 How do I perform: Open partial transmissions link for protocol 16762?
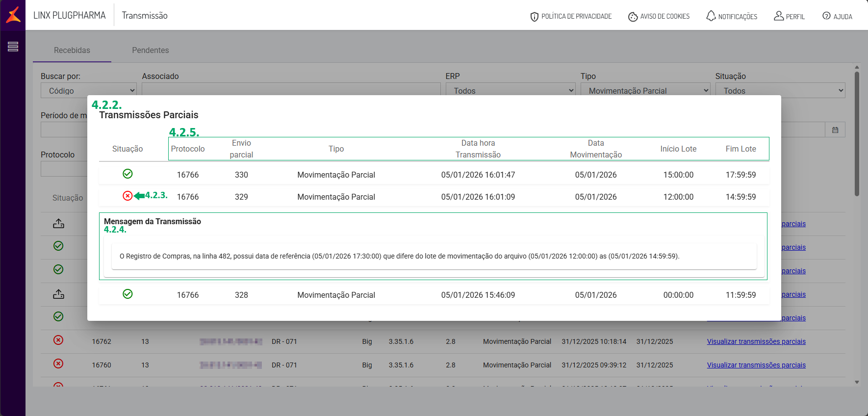756,341
